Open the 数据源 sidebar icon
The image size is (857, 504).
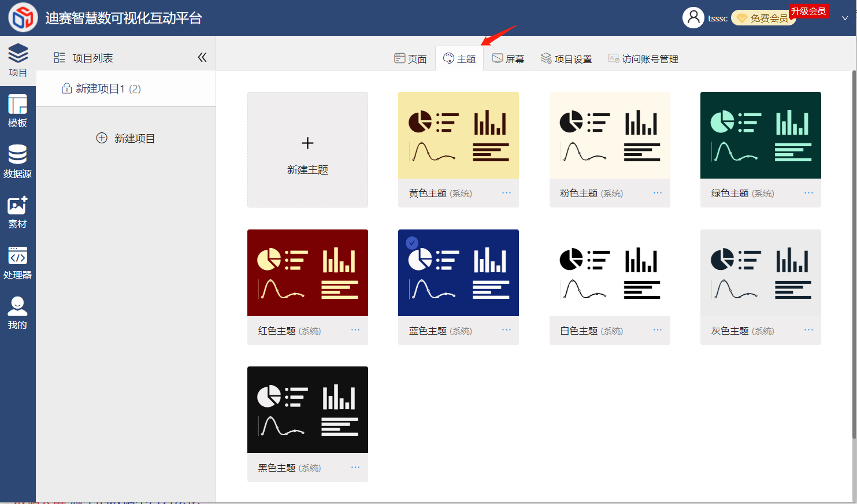[17, 161]
